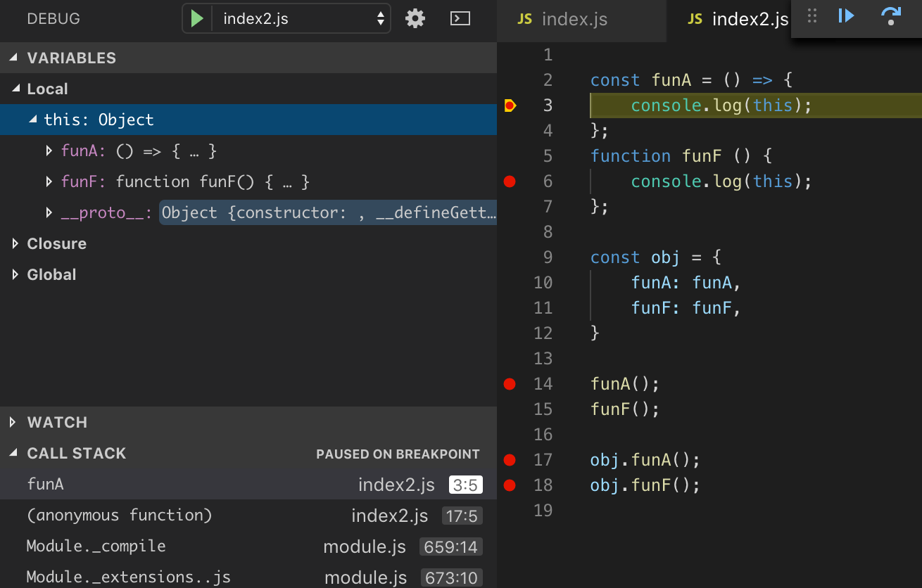Toggle the breakpoint on line 17
Viewport: 922px width, 588px height.
(x=510, y=460)
